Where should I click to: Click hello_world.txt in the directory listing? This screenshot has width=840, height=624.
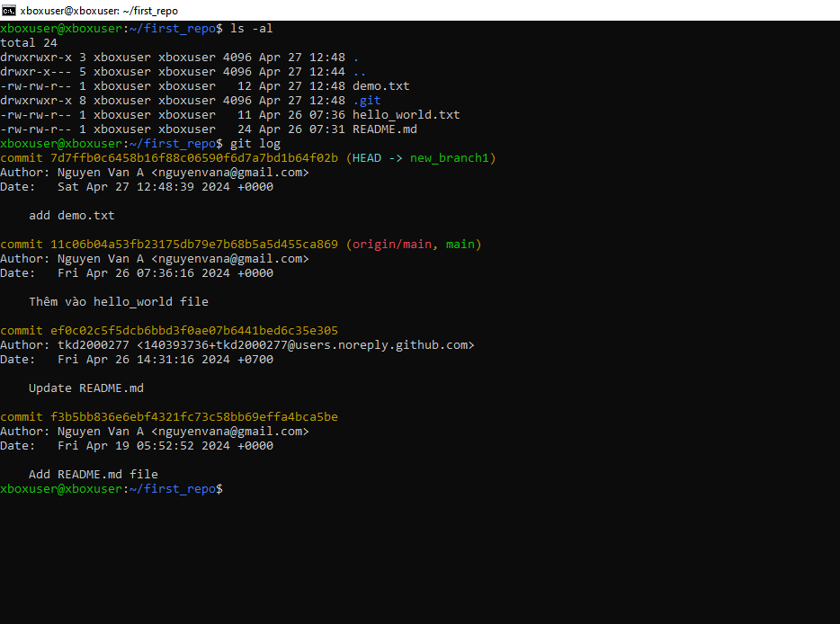(x=406, y=115)
